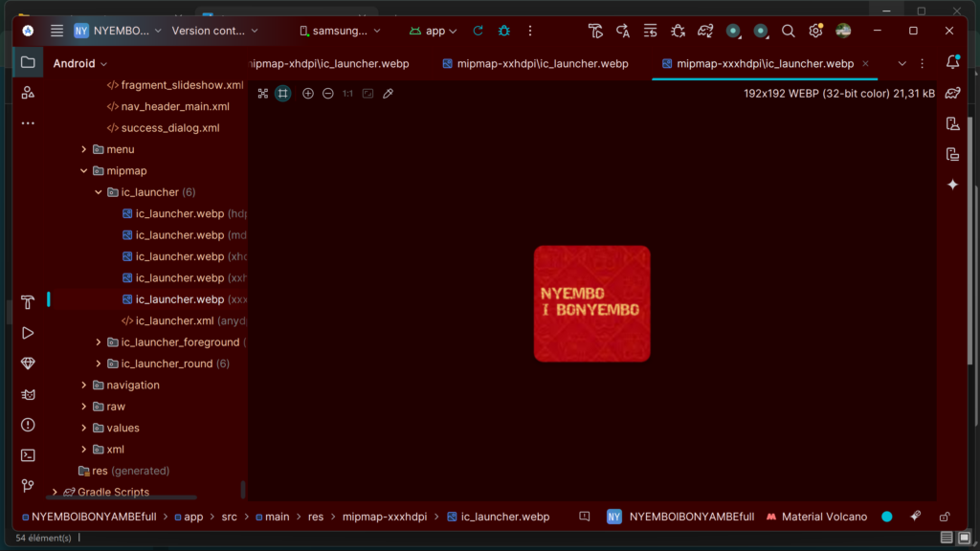Click the color picker eyedropper icon
Viewport: 980px width, 551px height.
[x=388, y=94]
